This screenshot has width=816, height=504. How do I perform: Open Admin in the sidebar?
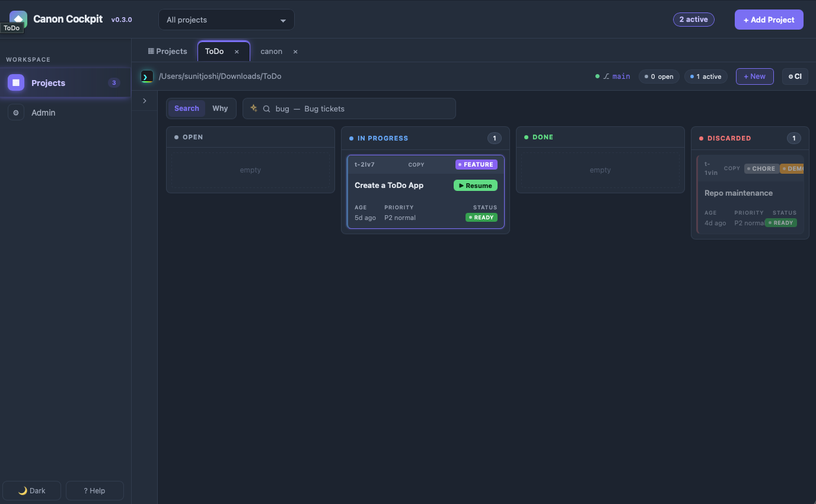point(65,113)
